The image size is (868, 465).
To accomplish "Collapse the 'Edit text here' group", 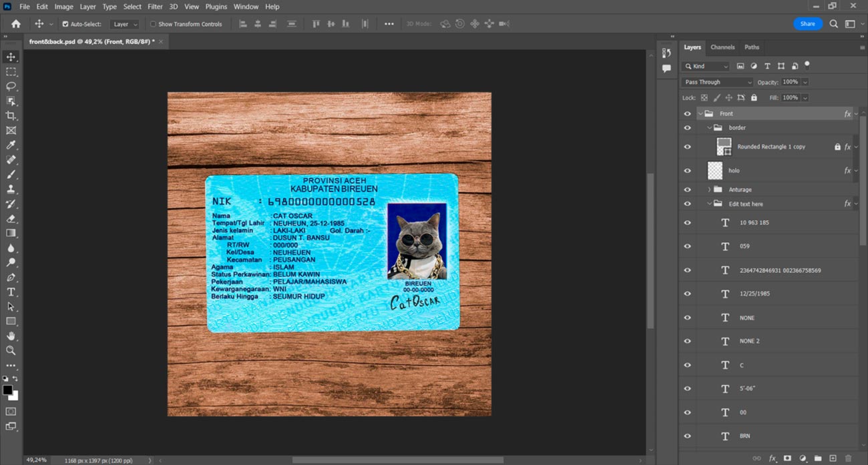I will (x=709, y=204).
